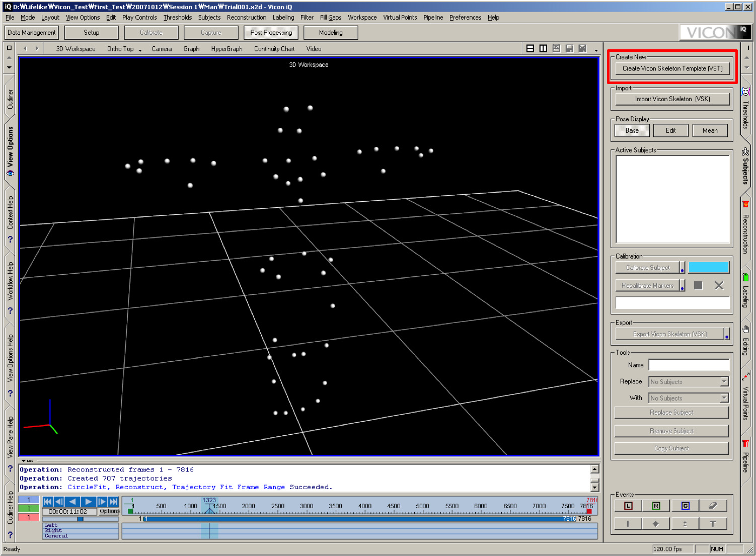Image resolution: width=756 pixels, height=556 pixels.
Task: Click the cyan calibration color swatch
Action: click(x=709, y=267)
